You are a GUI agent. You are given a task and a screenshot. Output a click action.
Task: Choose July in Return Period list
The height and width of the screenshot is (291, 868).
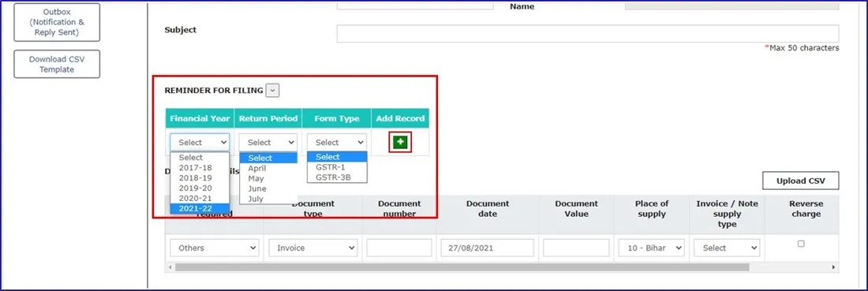pyautogui.click(x=268, y=199)
